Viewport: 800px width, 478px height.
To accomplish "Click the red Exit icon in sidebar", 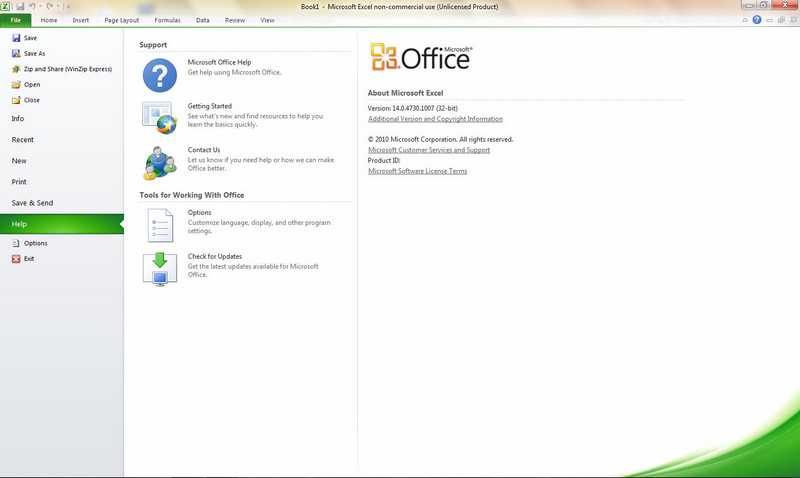I will pos(16,259).
